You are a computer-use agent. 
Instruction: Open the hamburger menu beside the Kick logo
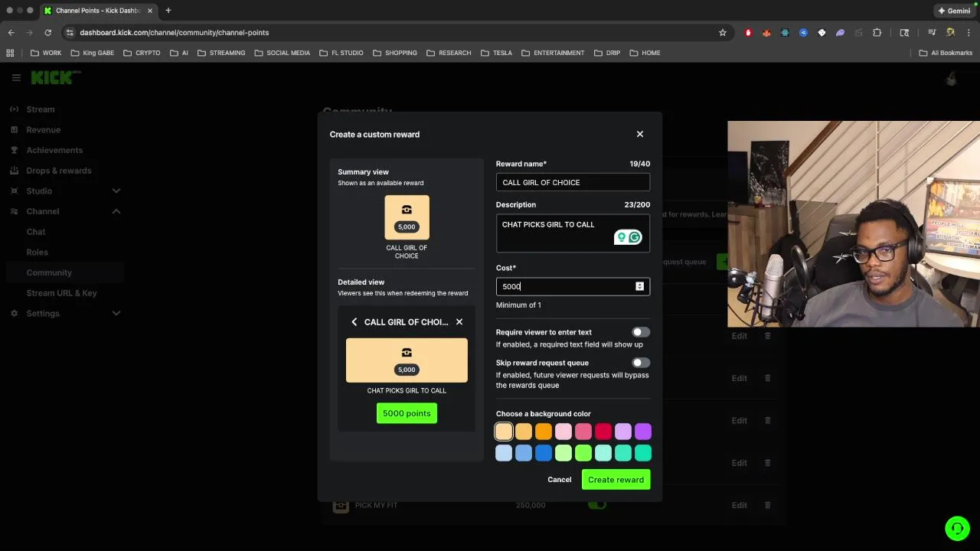[x=16, y=77]
